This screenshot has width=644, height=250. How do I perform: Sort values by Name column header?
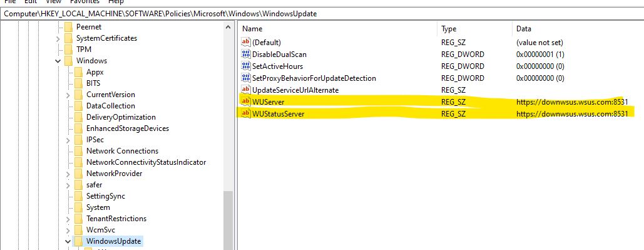point(337,29)
